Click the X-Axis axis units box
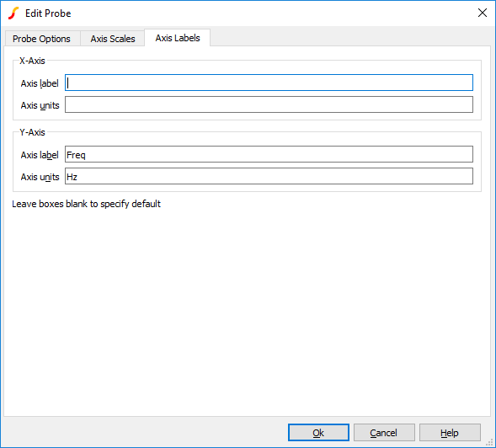This screenshot has width=496, height=448. click(269, 104)
